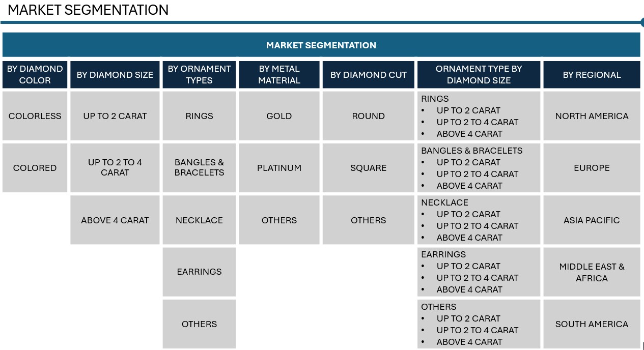Select the North America region cell

coord(592,116)
